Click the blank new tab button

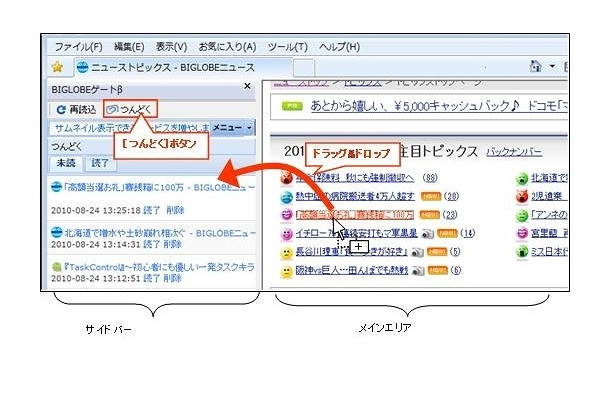[x=304, y=68]
